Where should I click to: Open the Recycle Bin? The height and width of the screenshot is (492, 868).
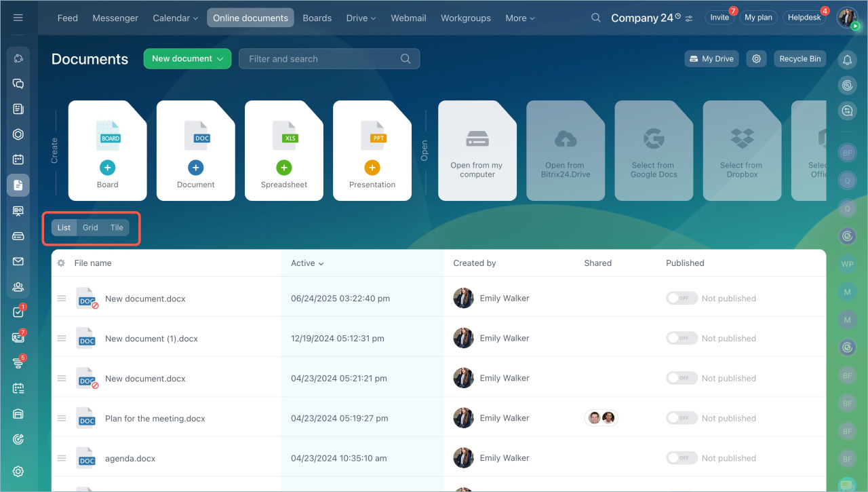800,59
